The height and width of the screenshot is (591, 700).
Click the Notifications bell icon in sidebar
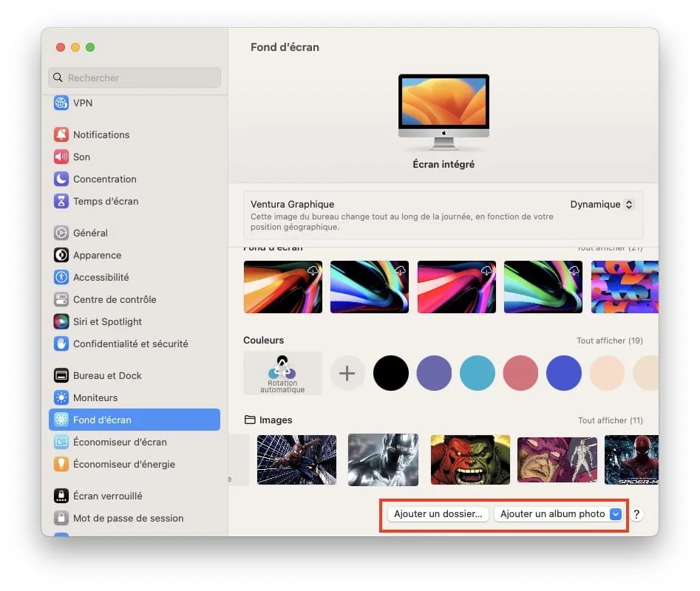point(61,134)
